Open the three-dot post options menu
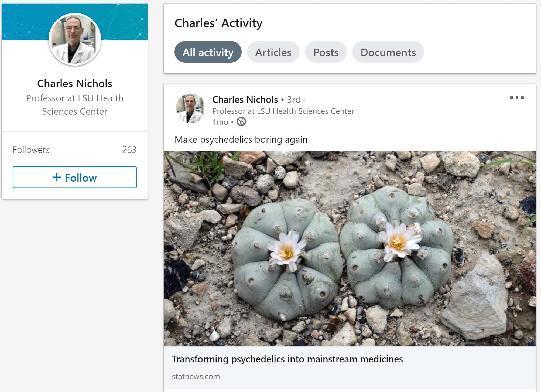Image resolution: width=541 pixels, height=392 pixels. [517, 98]
